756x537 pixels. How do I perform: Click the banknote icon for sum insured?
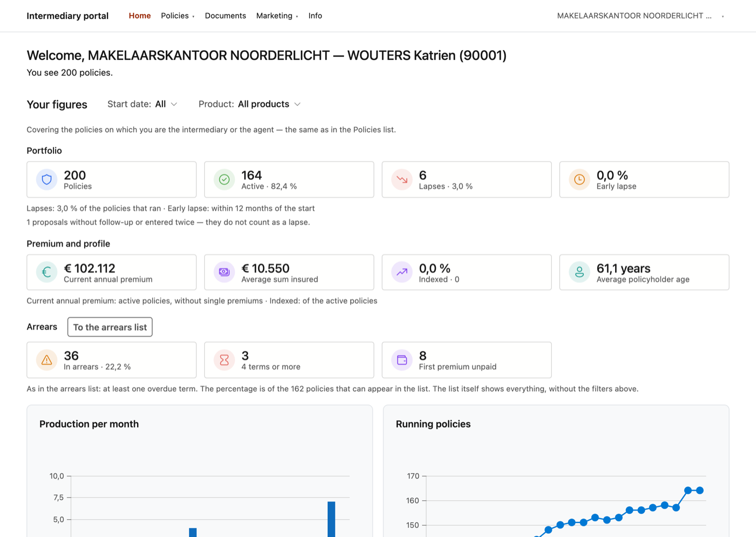(225, 273)
